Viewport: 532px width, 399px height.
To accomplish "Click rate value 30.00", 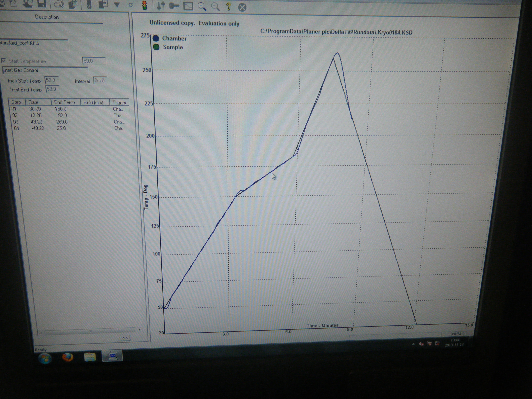I will click(35, 109).
